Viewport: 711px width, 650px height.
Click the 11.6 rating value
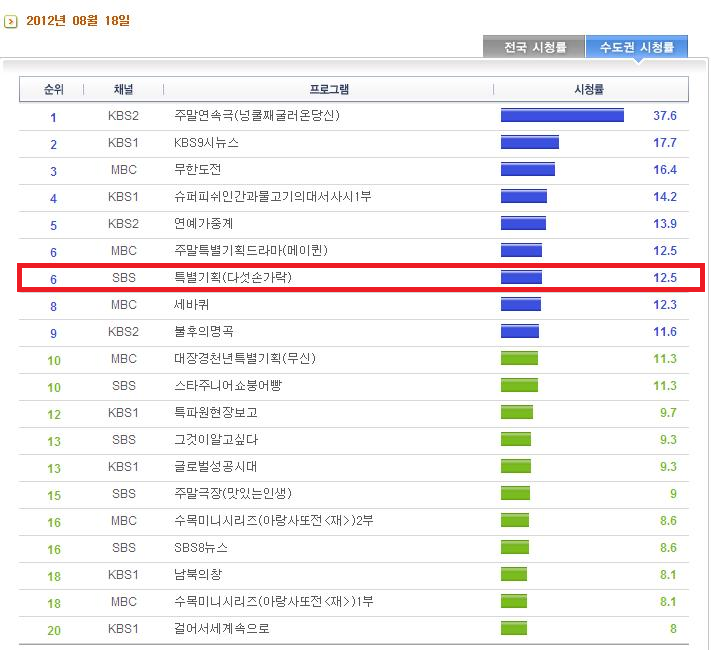pos(665,332)
